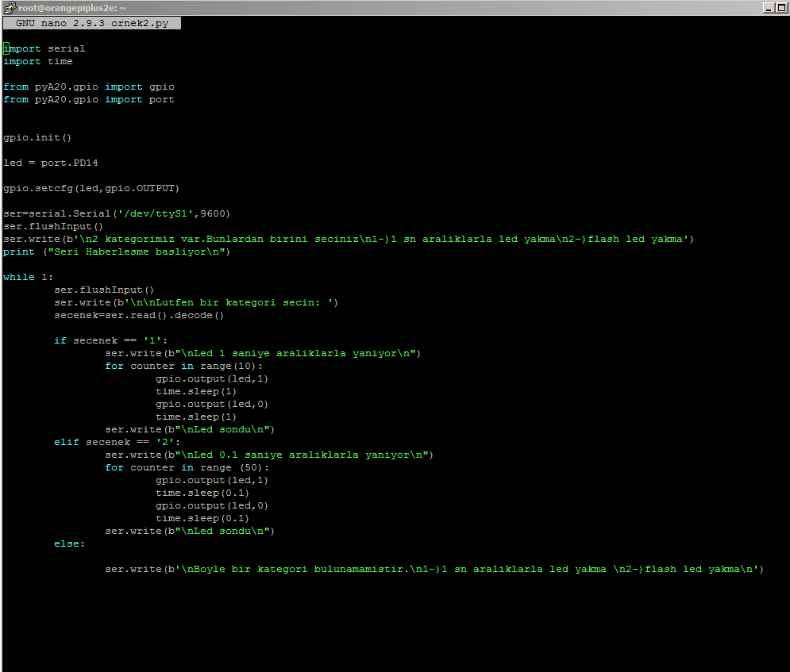The height and width of the screenshot is (672, 790).
Task: Select the "GNU nano 2.9.3 ornek2.py" header
Action: point(91,23)
